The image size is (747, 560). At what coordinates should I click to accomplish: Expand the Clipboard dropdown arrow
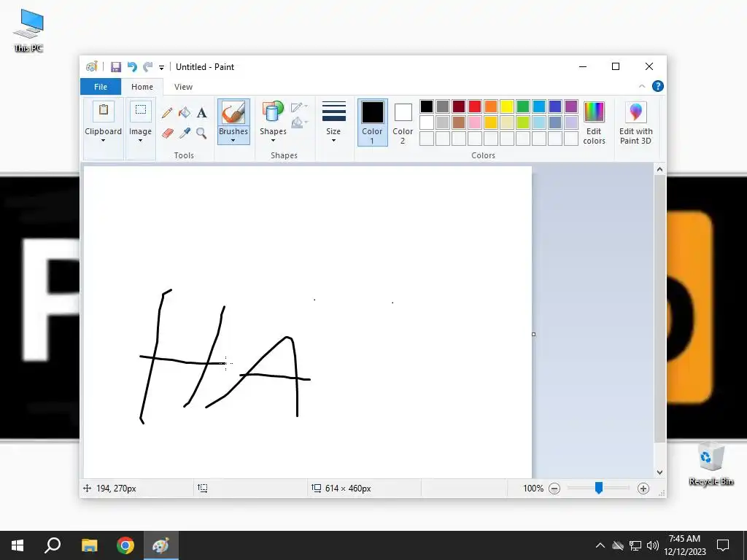coord(103,141)
